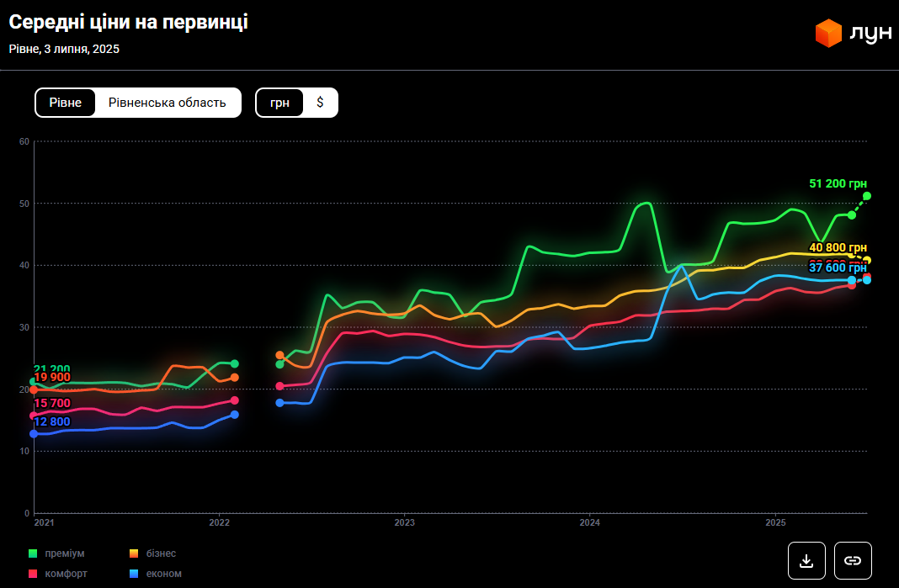Click red комфорт legend color square
Viewport: 899px width, 588px height.
pyautogui.click(x=33, y=574)
